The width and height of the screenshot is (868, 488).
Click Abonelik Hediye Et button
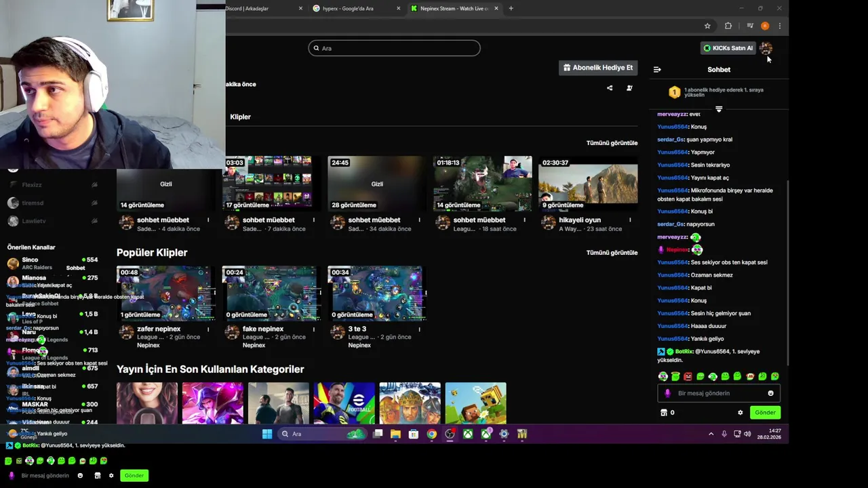point(598,68)
